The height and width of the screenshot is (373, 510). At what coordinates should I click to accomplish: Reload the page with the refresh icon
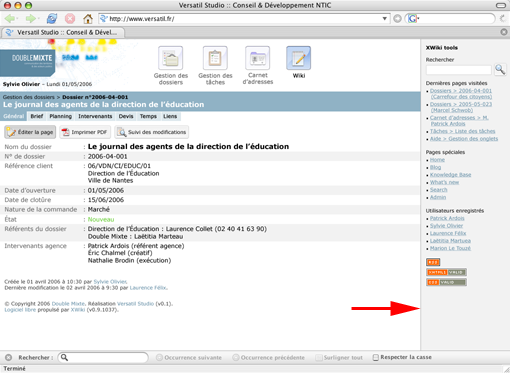pyautogui.click(x=52, y=18)
